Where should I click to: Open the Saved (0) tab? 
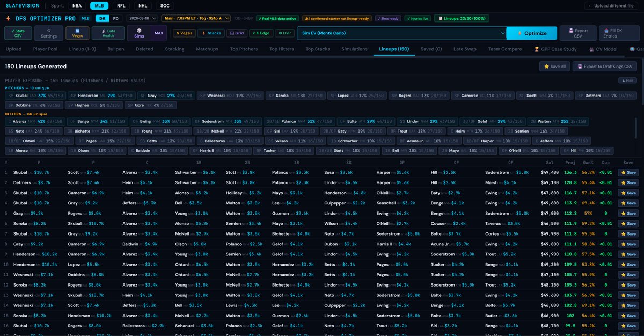tap(431, 49)
